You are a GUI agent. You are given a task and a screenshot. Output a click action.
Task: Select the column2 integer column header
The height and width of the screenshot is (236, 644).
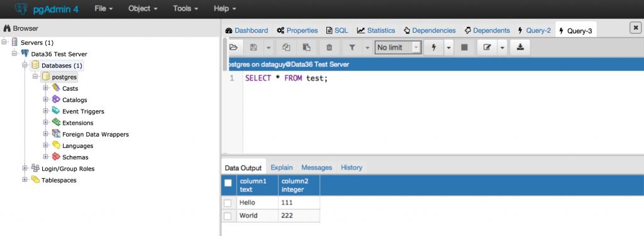[x=299, y=186]
